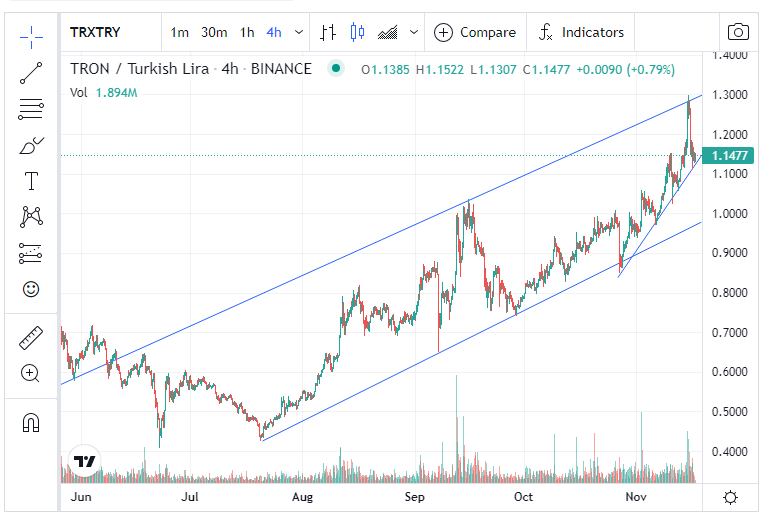Click the current price label 1.1477

(728, 156)
